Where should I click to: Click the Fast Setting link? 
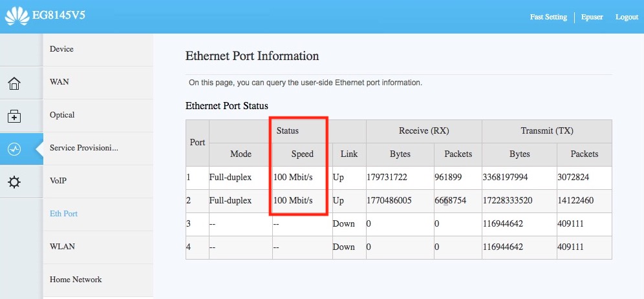[548, 17]
